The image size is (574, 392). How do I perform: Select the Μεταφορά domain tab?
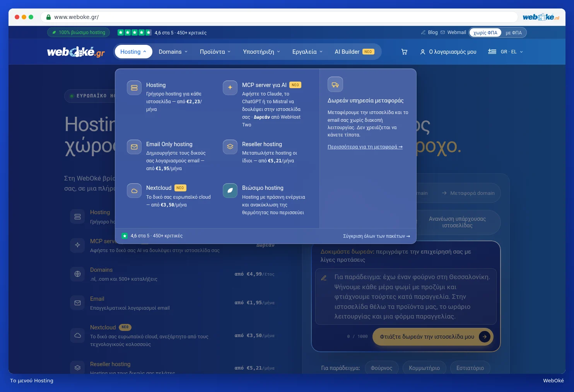[x=468, y=193]
